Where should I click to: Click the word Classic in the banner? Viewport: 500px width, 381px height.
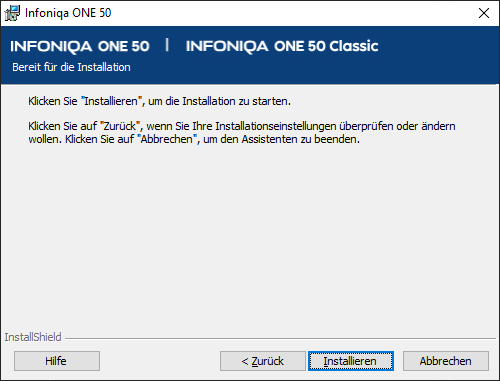pyautogui.click(x=354, y=46)
